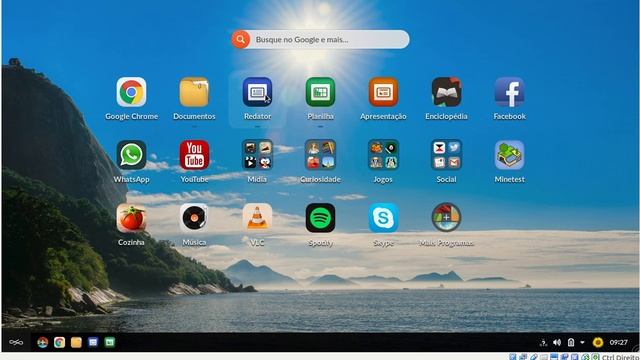
Task: Open the app center icon in taskbar
Action: (42, 342)
